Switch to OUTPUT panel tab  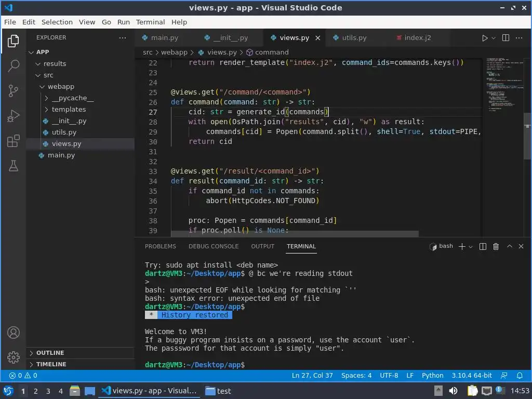(x=262, y=246)
